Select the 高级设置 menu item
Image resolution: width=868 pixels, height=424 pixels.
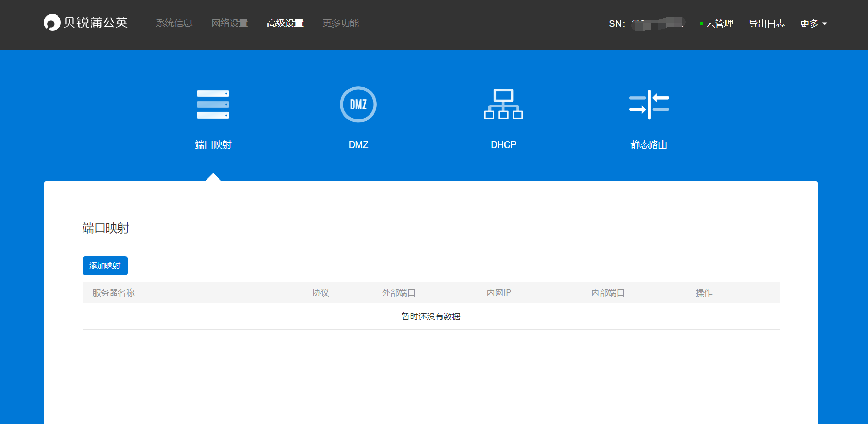pyautogui.click(x=285, y=23)
